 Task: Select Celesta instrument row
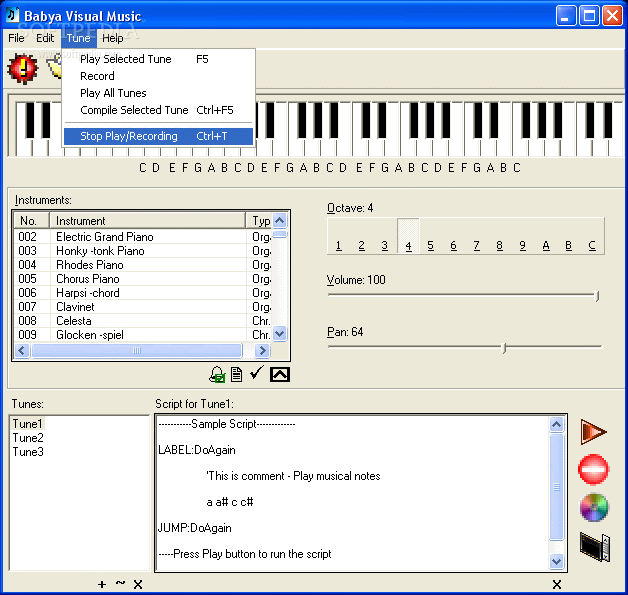click(143, 321)
